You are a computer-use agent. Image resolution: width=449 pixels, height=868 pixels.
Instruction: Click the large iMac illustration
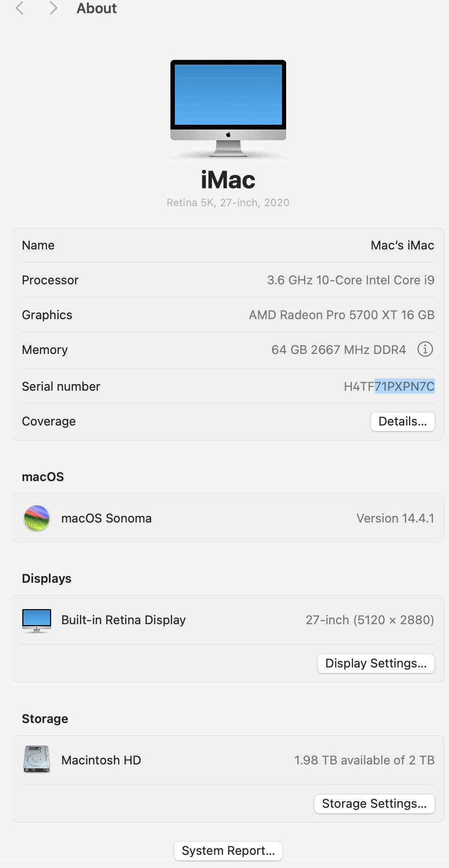coord(228,108)
